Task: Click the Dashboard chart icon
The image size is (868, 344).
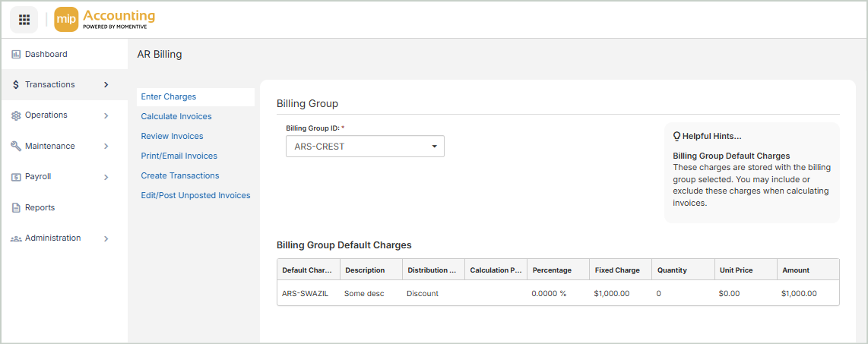Action: coord(16,54)
